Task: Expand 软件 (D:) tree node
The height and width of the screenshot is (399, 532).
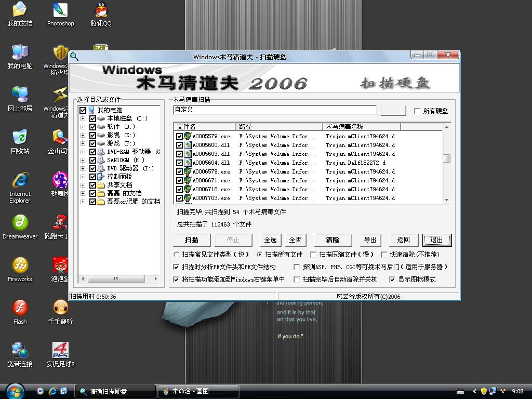Action: [x=83, y=127]
